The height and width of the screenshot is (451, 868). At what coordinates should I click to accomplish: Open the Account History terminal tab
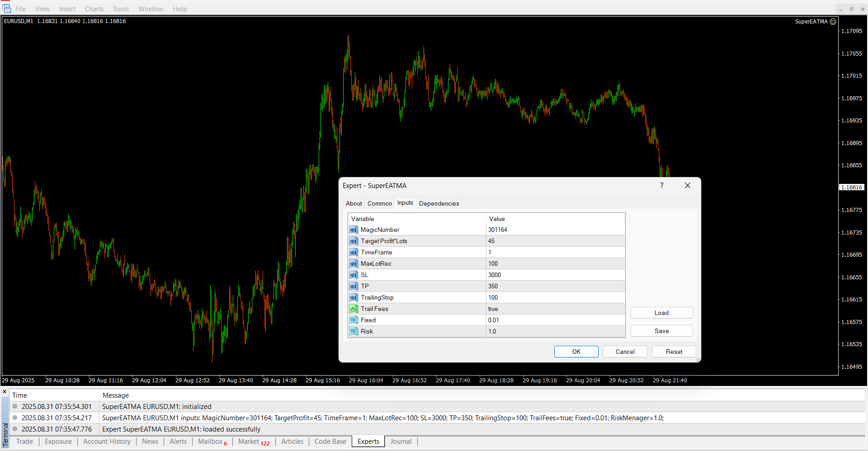pos(107,442)
